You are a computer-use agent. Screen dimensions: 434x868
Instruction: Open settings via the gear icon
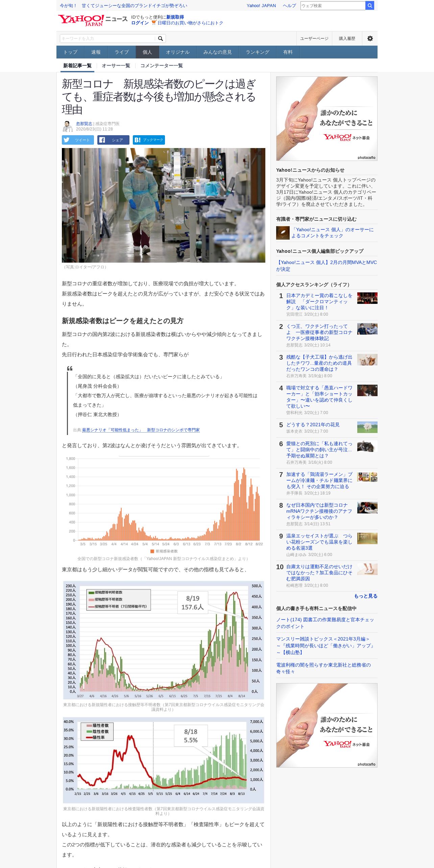[x=370, y=39]
